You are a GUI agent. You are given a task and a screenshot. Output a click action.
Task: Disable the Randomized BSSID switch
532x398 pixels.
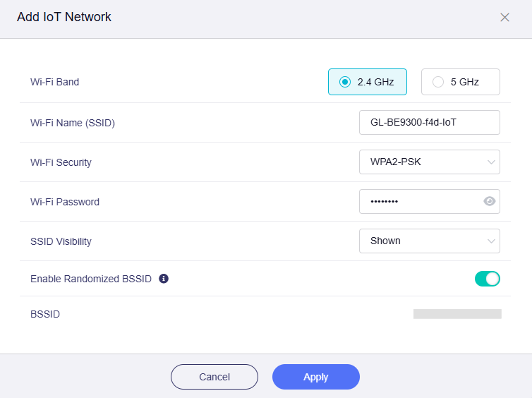click(488, 279)
